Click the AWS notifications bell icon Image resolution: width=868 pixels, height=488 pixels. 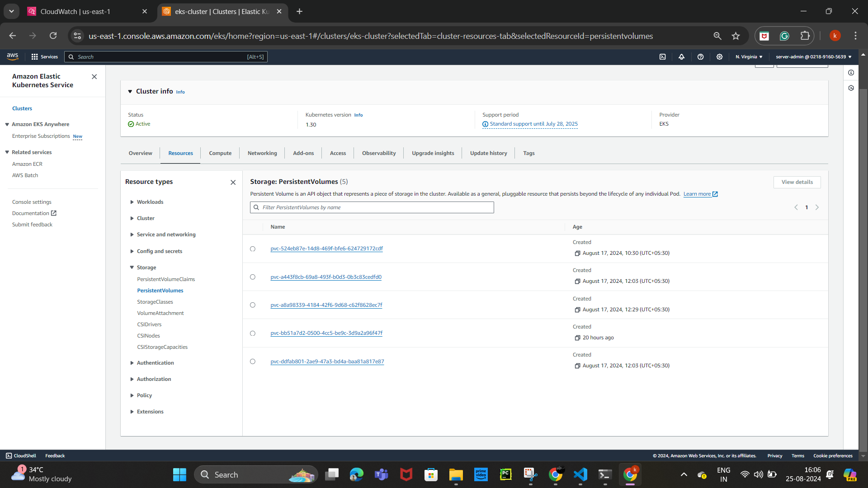[x=681, y=57]
